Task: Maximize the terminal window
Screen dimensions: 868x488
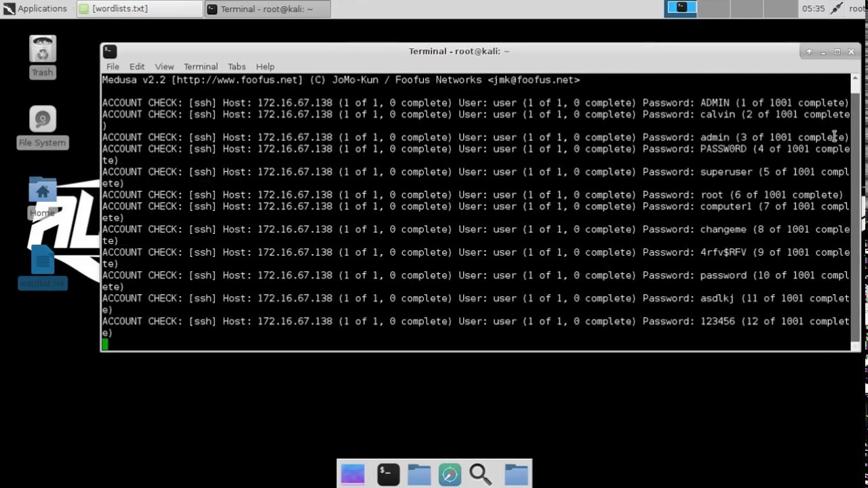Action: point(837,52)
